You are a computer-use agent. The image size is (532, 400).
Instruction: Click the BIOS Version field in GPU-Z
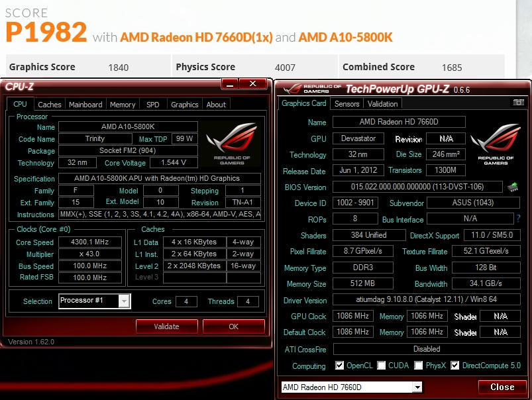417,187
